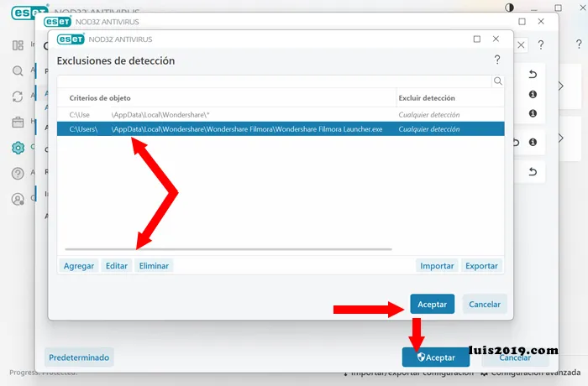Click horizontal scrollbar under exclusions list
The width and height of the screenshot is (588, 386).
point(228,249)
